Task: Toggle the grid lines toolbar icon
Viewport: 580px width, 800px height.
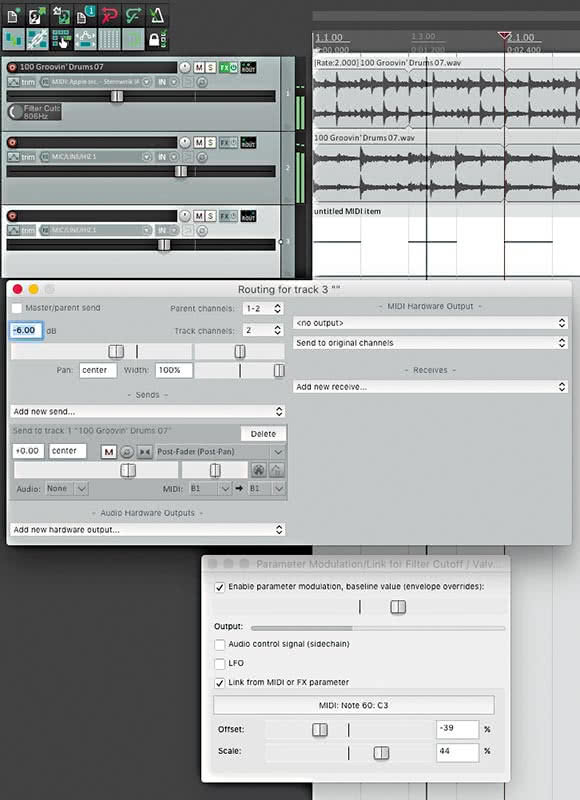Action: [x=109, y=39]
